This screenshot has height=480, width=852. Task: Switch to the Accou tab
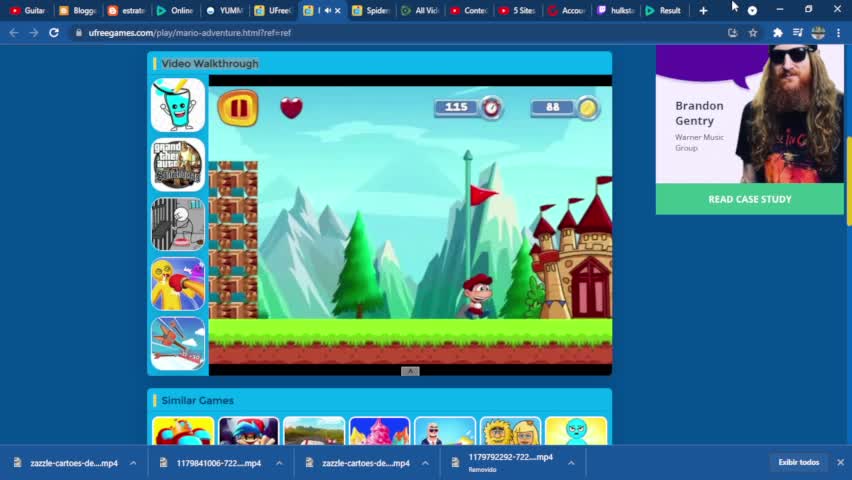click(x=566, y=10)
